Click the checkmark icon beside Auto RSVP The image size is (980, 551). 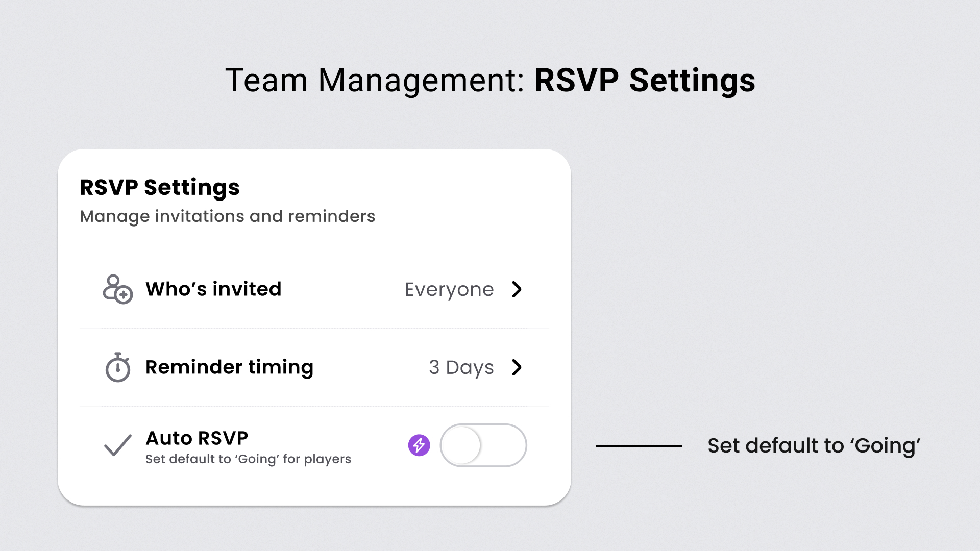pos(117,445)
